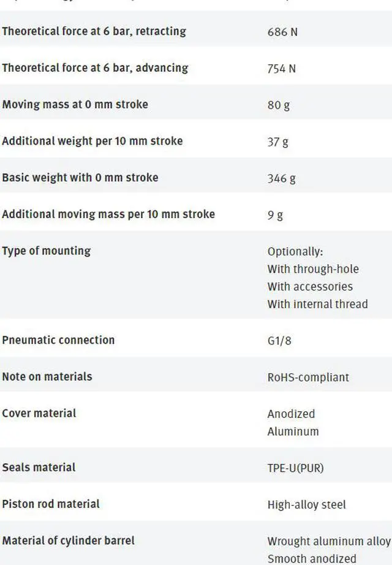This screenshot has width=392, height=565.
Task: Click the "High-alloy steel" value
Action: click(x=306, y=505)
